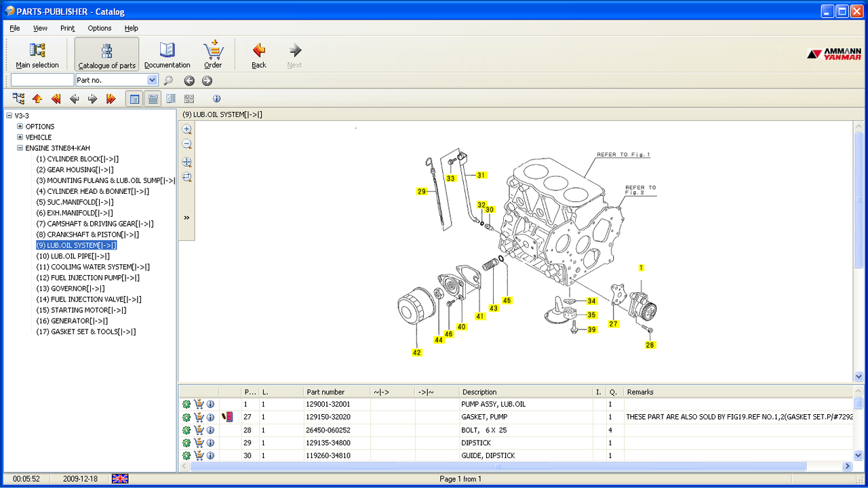Screen dimensions: 868x488
Task: Expand the VEHICLE tree node
Action: click(x=20, y=138)
